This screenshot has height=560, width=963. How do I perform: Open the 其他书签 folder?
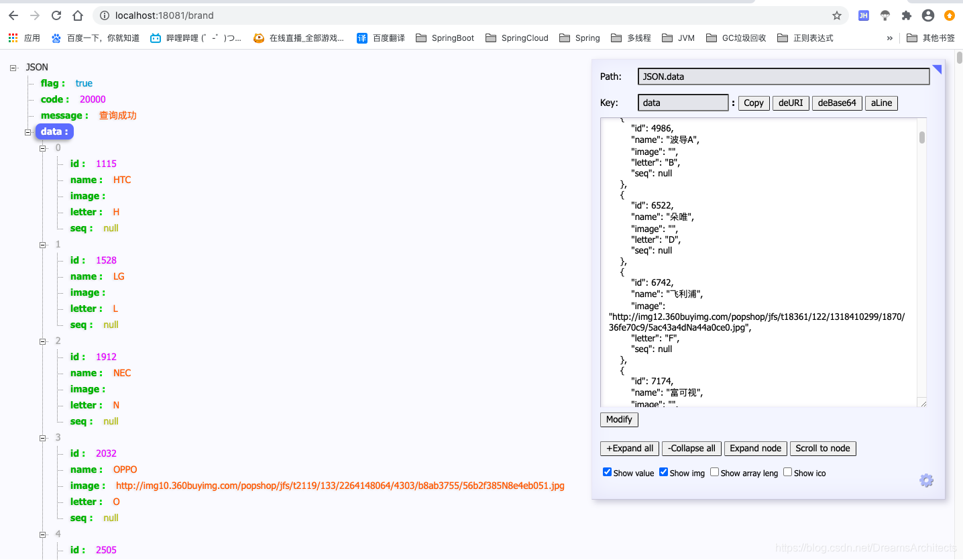(931, 38)
